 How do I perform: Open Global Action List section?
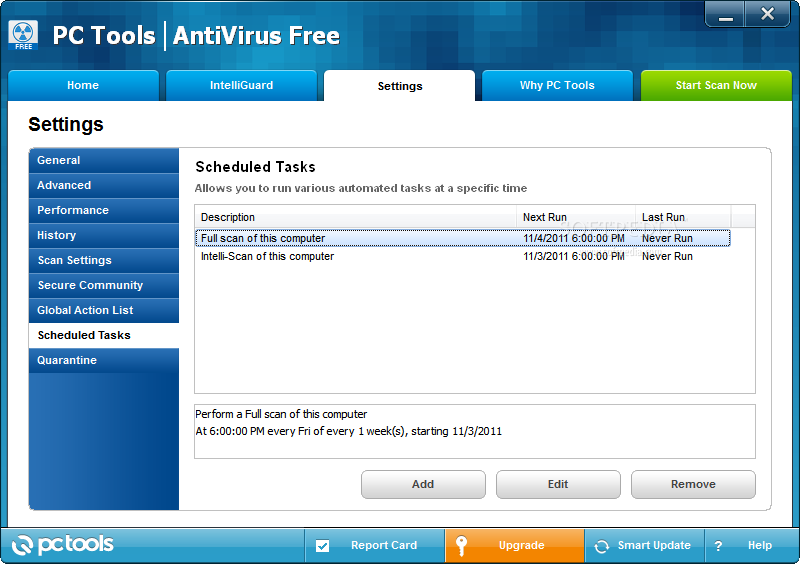point(104,310)
